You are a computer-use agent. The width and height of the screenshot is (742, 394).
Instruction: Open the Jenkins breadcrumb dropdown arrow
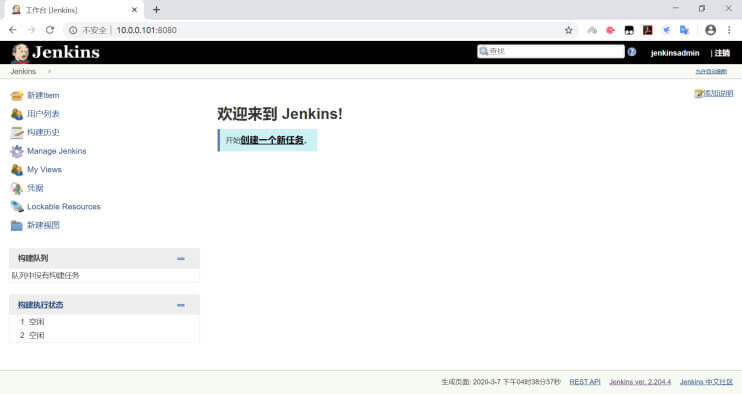tap(49, 71)
